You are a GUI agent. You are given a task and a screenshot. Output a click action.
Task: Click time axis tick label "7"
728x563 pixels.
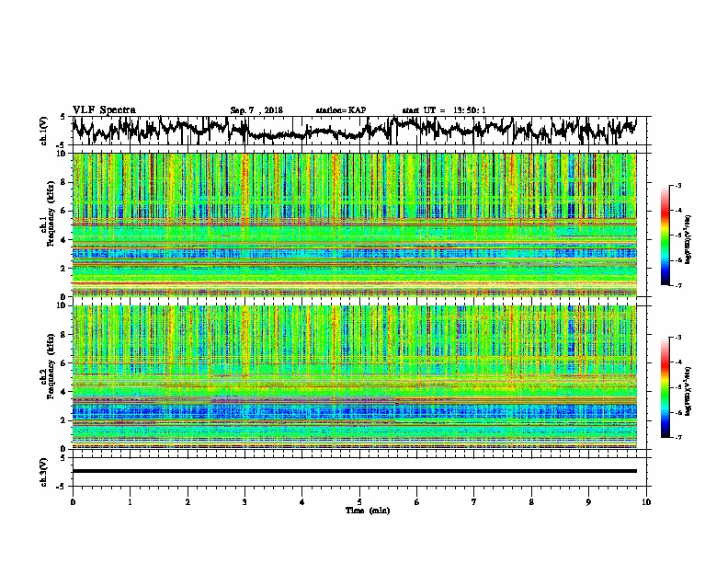coord(474,502)
